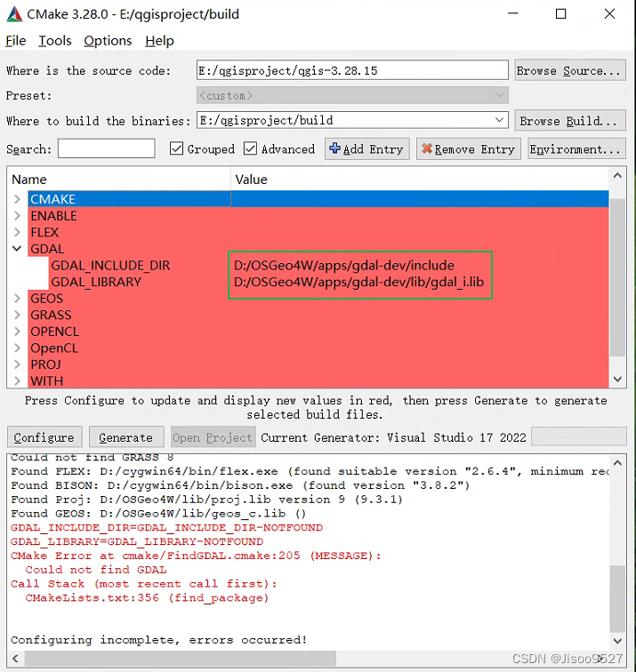636x672 pixels.
Task: Click the output log vertical scrollbar thumb
Action: pyautogui.click(x=617, y=599)
